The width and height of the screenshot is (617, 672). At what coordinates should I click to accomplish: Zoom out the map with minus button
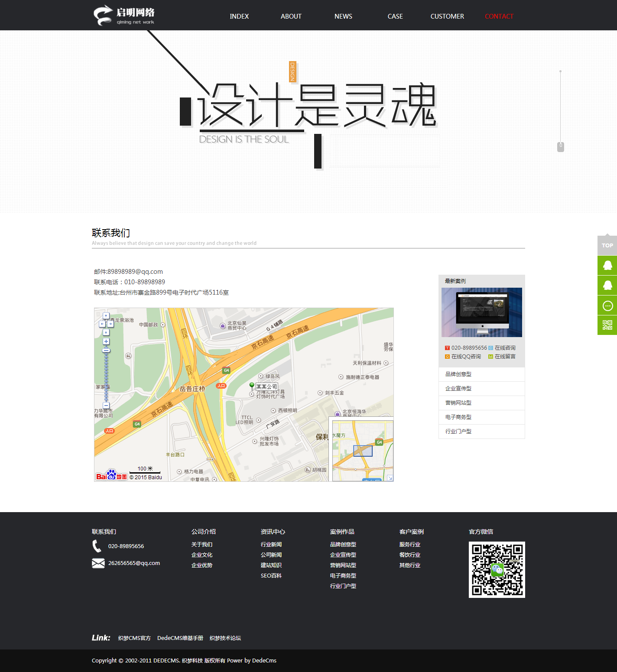pos(106,406)
